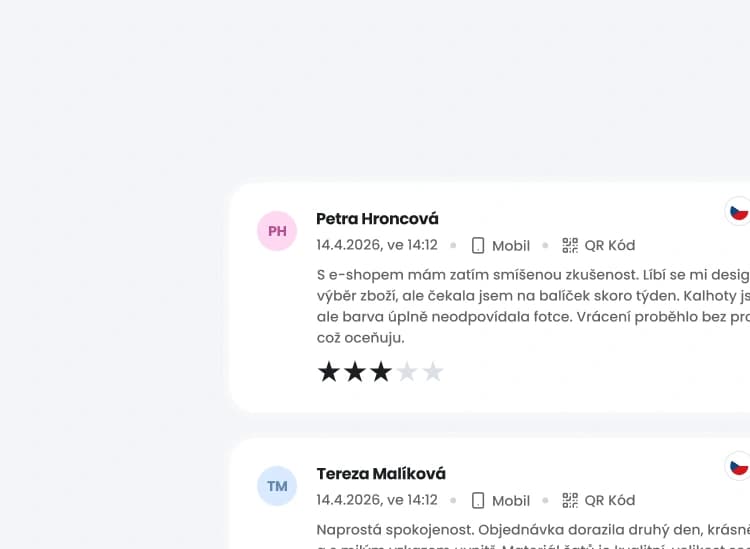This screenshot has height=549, width=750.
Task: Click the QR Kód label in Petra's review
Action: point(610,246)
